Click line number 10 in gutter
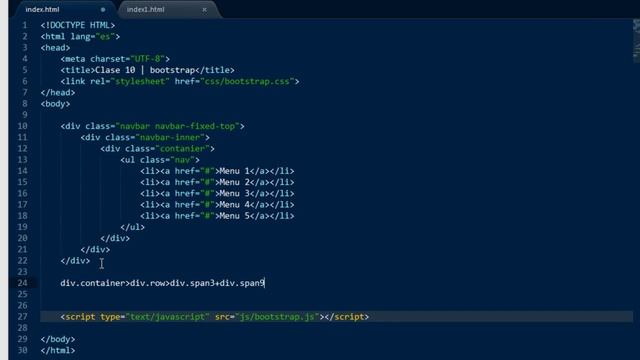Image resolution: width=640 pixels, height=360 pixels. tap(22, 126)
